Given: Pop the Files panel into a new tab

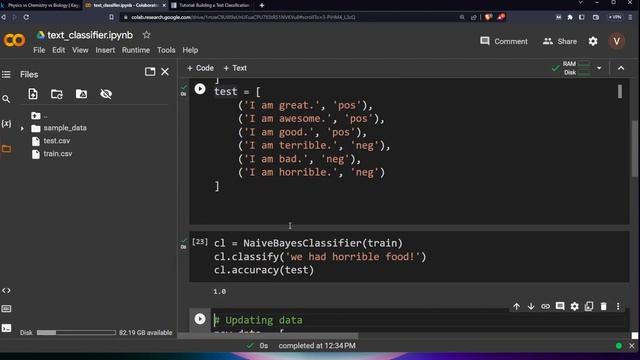Looking at the screenshot, I should coord(150,72).
